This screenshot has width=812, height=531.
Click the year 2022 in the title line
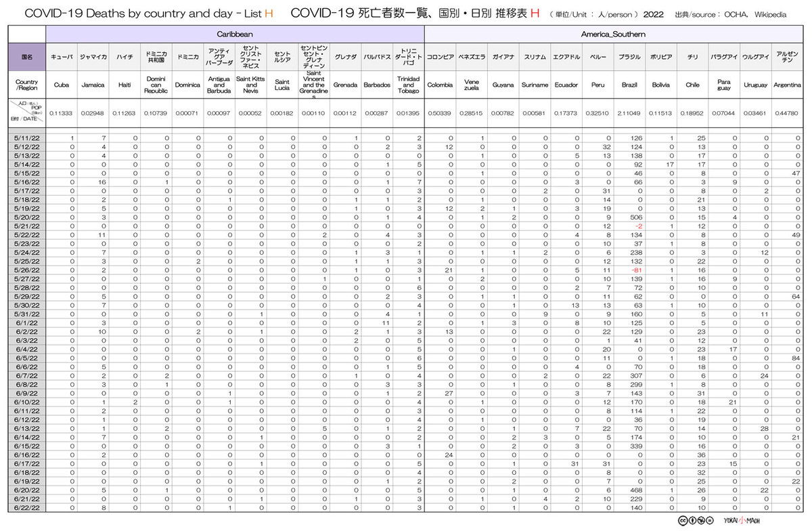[654, 14]
